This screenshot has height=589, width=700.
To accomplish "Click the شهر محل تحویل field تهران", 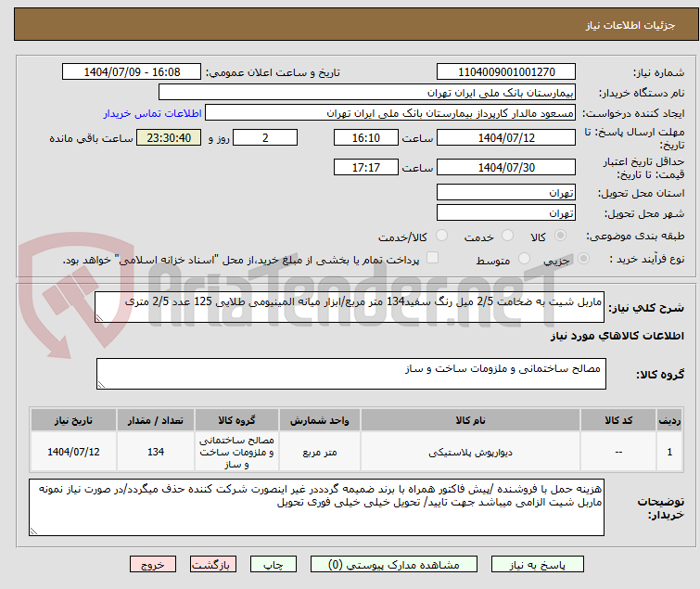I will tap(506, 213).
